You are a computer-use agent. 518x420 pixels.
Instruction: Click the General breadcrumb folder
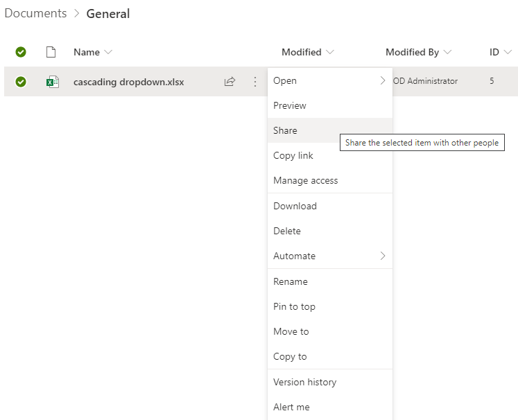(x=108, y=14)
